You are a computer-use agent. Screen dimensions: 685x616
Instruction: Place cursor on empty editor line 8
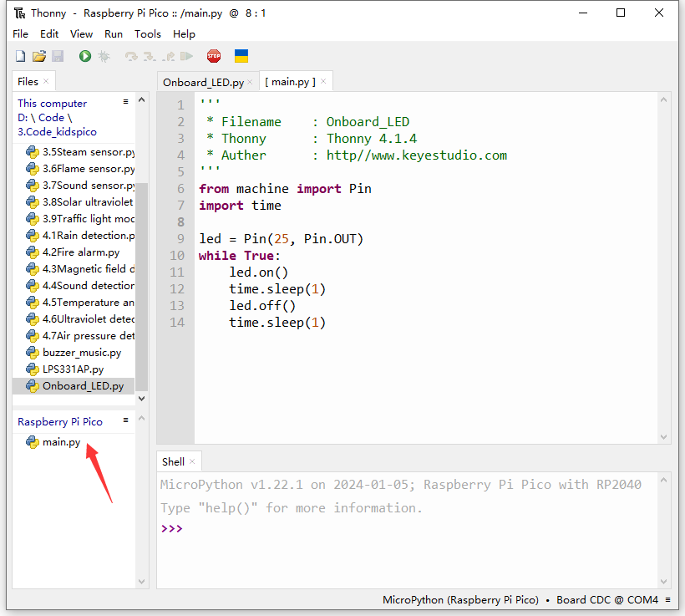pos(426,222)
